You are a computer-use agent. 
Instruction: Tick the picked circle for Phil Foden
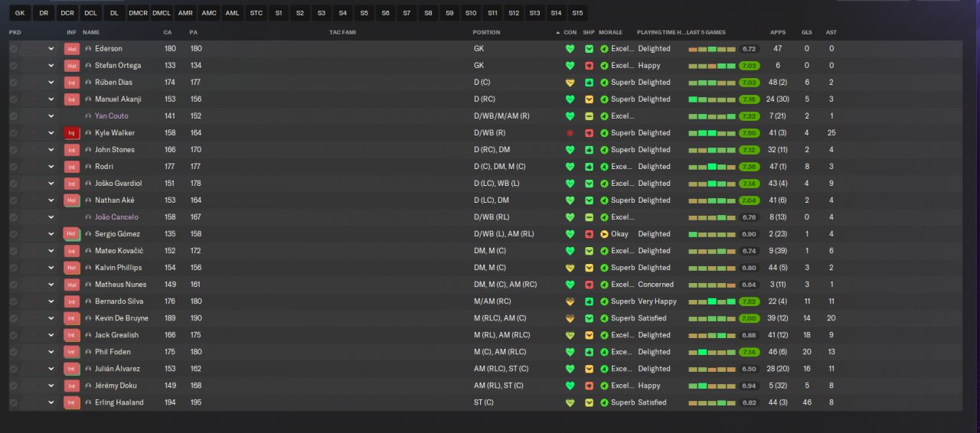[14, 352]
